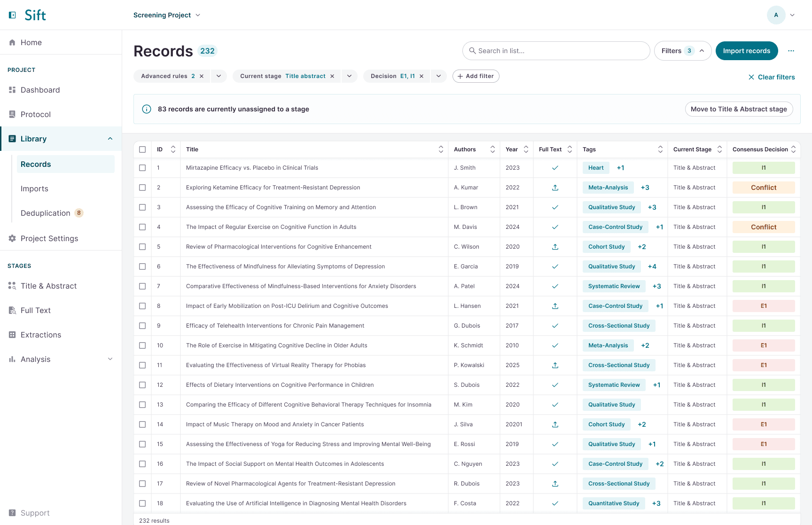812x525 pixels.
Task: Open the Title & Abstract stage icon
Action: tap(12, 286)
